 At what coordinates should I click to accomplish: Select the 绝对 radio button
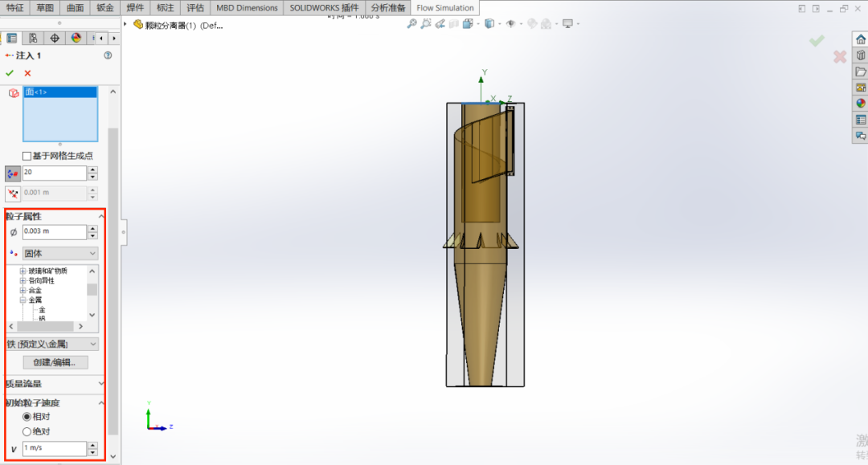[27, 431]
